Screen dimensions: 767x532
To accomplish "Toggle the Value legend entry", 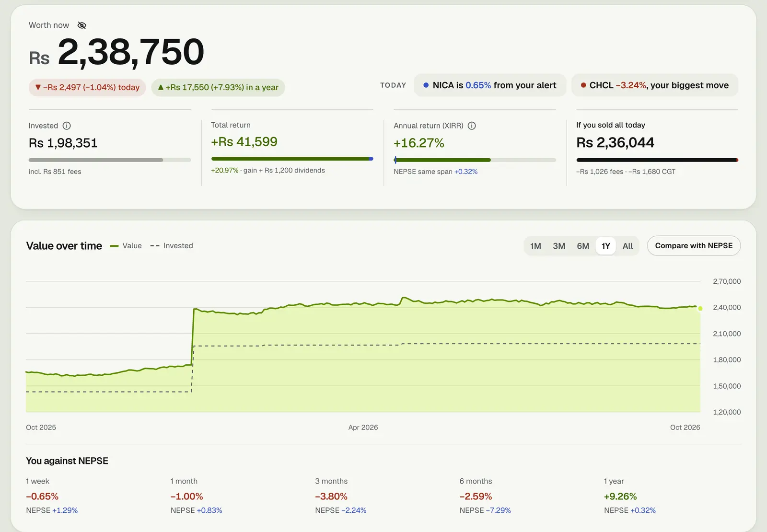I will [126, 246].
